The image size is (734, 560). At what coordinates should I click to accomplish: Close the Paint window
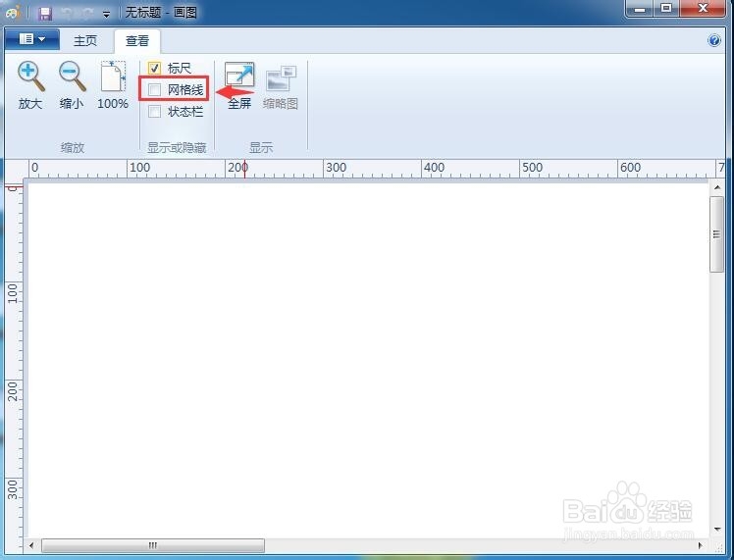pos(703,9)
